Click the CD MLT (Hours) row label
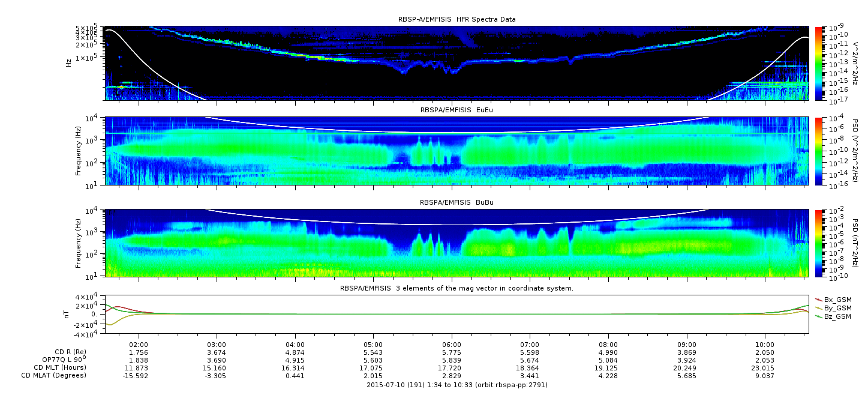868x395 pixels. pyautogui.click(x=60, y=367)
